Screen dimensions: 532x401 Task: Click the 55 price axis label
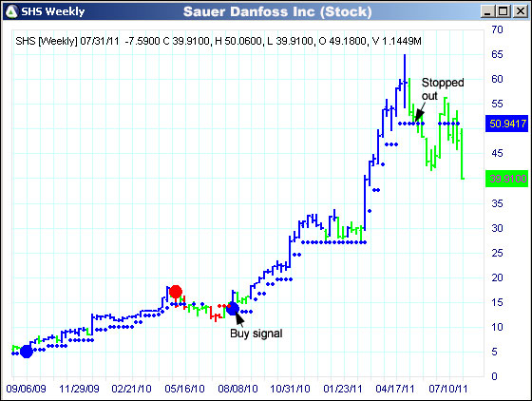[x=497, y=104]
